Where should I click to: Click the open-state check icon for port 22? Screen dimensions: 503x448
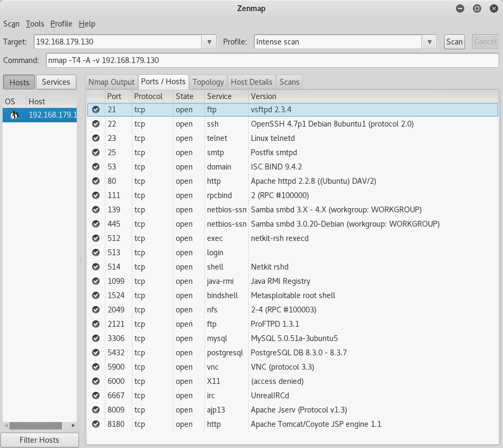pos(96,124)
